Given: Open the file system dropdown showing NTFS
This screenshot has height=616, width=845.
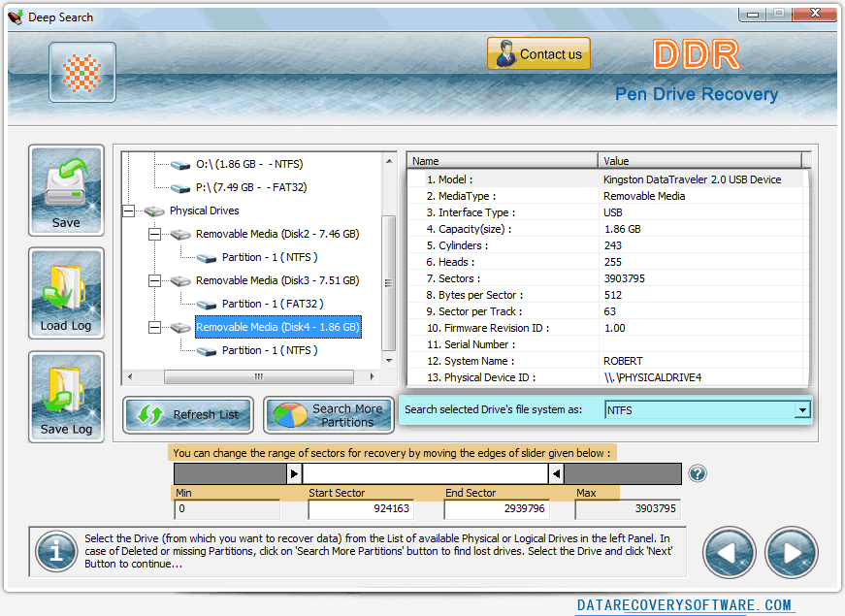Looking at the screenshot, I should click(802, 409).
